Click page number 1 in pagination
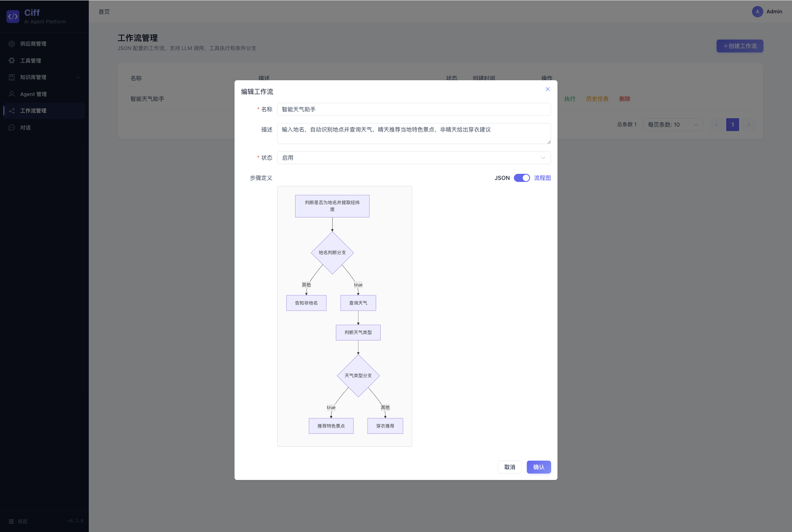 point(733,125)
